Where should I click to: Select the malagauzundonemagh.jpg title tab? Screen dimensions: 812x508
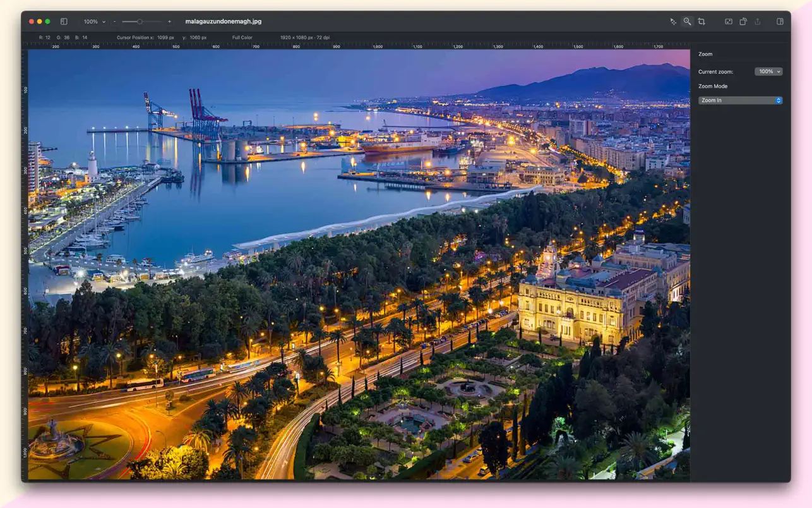[224, 21]
